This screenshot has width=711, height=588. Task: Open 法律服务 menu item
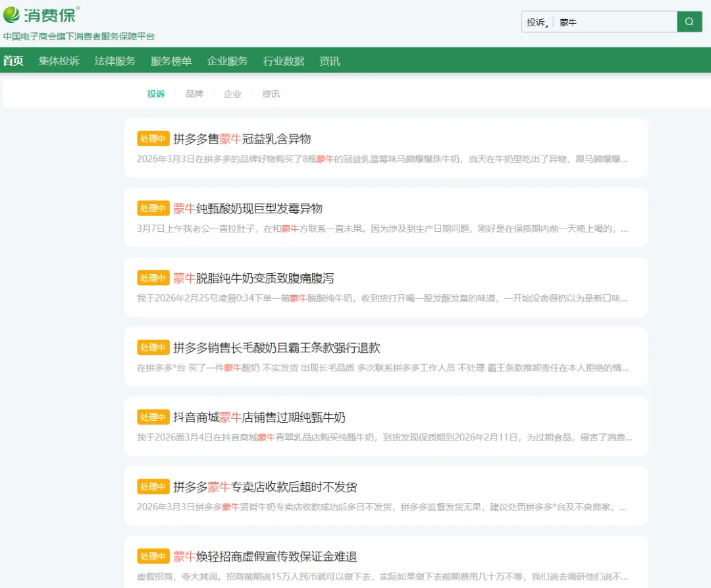115,61
